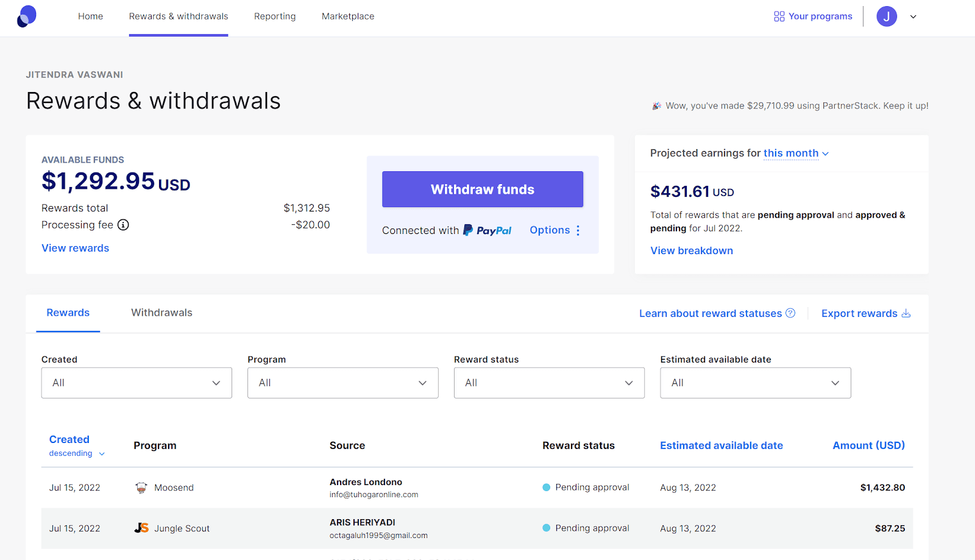Click the PayPal logo
The width and height of the screenshot is (975, 560).
487,230
